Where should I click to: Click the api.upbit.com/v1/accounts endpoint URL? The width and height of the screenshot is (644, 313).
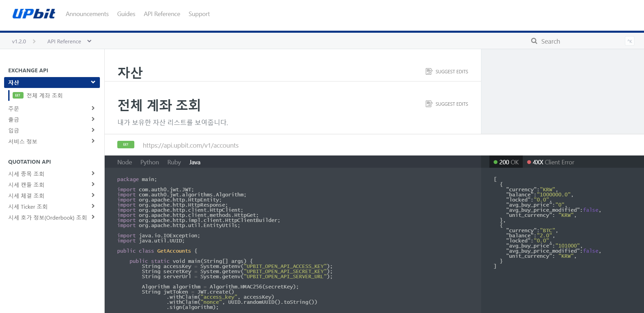(x=191, y=145)
